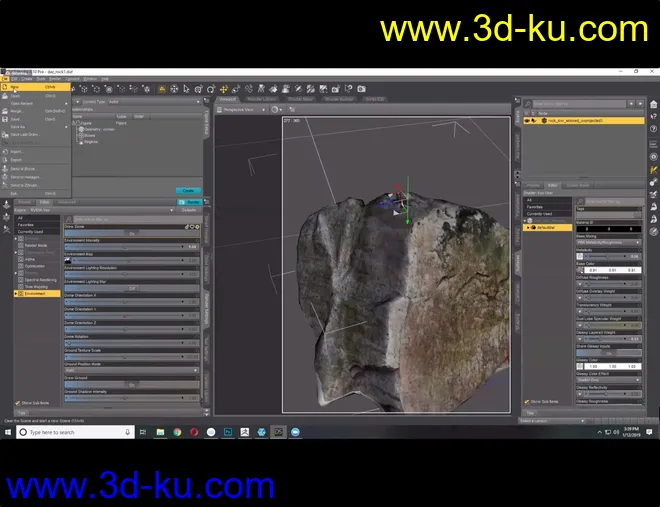
Task: Open Photoshop from the taskbar
Action: [228, 432]
